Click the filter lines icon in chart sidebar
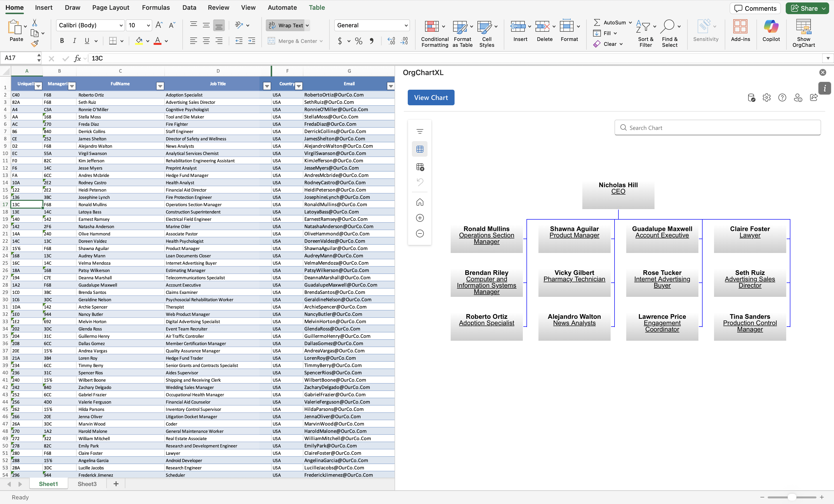The width and height of the screenshot is (834, 504). click(420, 131)
